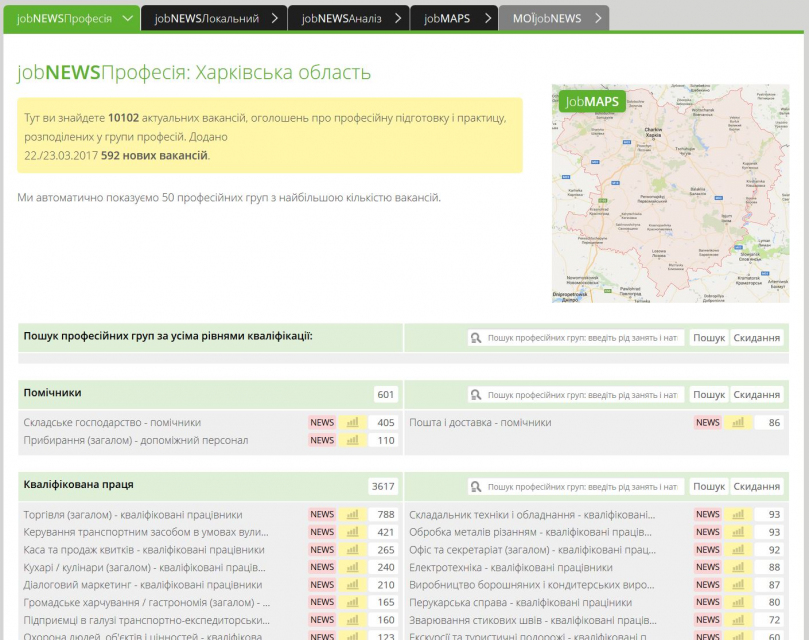809x640 pixels.
Task: Click the green JobMAPS badge on map
Action: pos(592,102)
